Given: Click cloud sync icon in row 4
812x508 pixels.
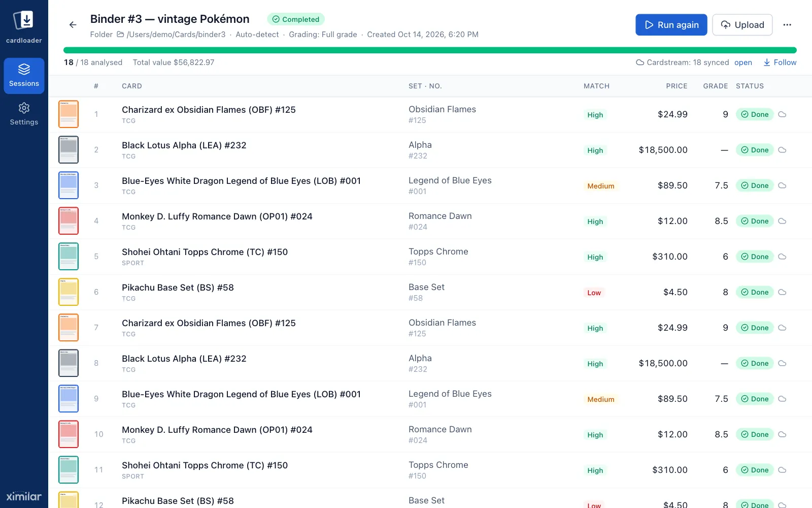Looking at the screenshot, I should 782,221.
